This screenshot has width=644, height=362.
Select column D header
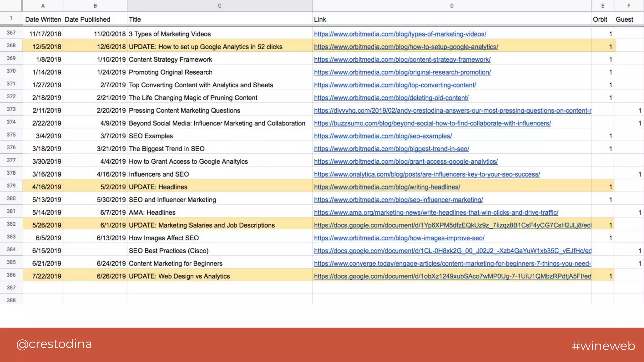coord(452,6)
